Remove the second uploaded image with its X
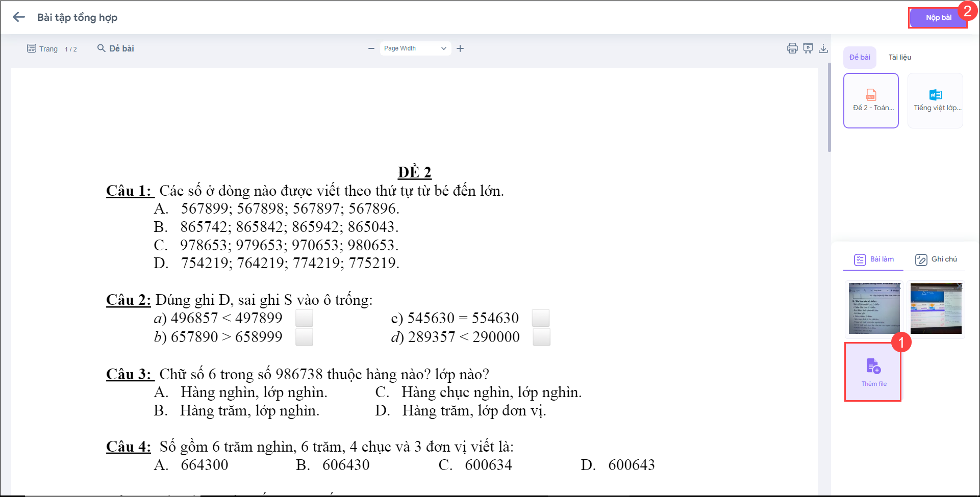This screenshot has height=497, width=980. tap(960, 285)
